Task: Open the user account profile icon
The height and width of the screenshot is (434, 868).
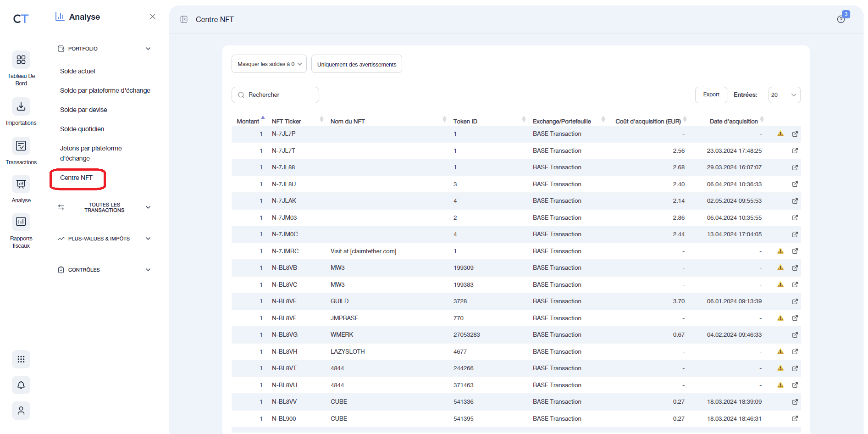Action: tap(21, 411)
